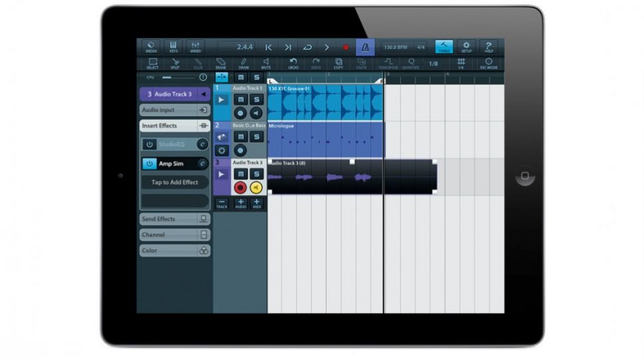
Task: Open the Media browser
Action: click(150, 47)
